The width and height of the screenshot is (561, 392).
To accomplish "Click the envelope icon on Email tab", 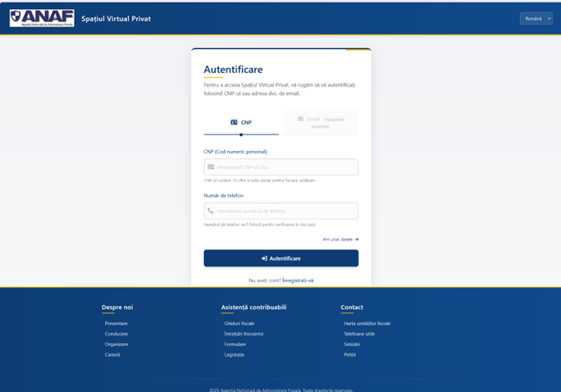I will pyautogui.click(x=300, y=119).
